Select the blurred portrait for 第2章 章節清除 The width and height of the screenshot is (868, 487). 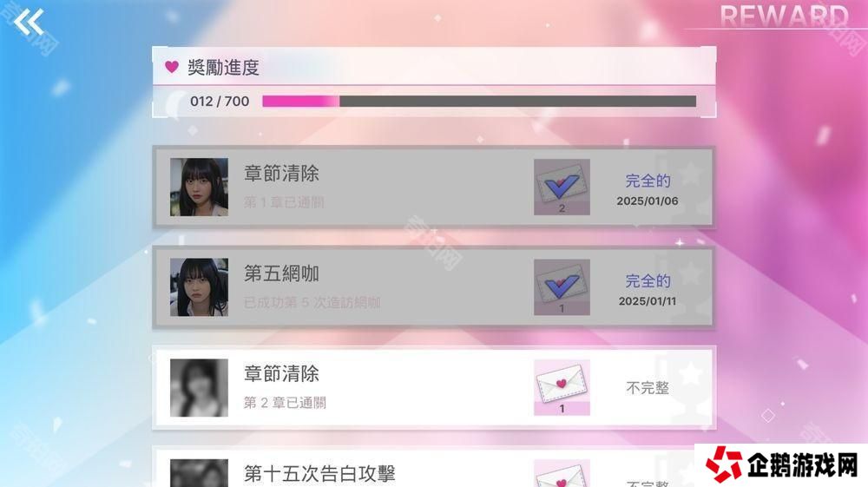[x=199, y=387]
